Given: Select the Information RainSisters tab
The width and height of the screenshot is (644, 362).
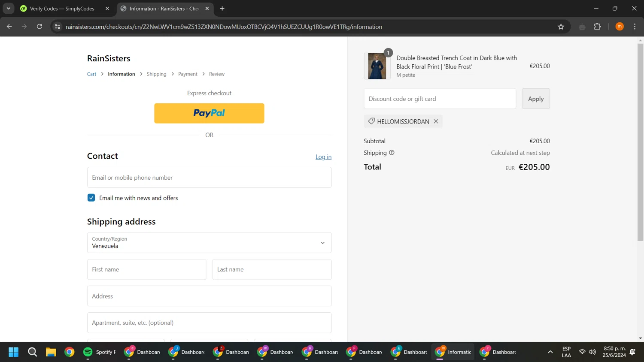Looking at the screenshot, I should click(164, 9).
